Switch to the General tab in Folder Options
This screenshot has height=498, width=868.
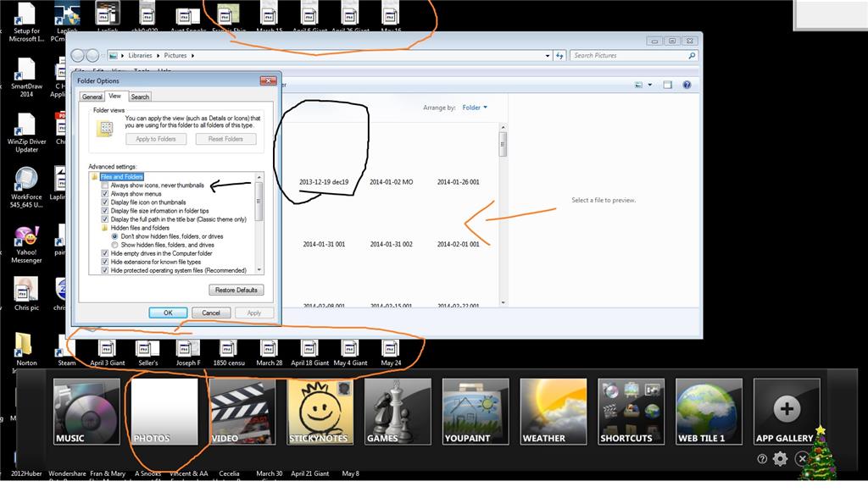click(x=92, y=97)
